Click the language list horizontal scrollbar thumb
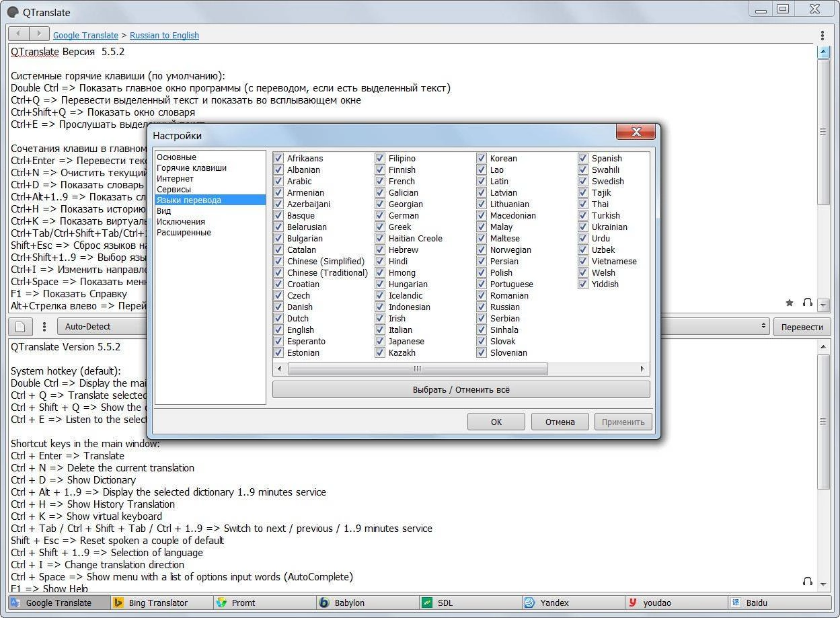The width and height of the screenshot is (840, 618). [418, 369]
